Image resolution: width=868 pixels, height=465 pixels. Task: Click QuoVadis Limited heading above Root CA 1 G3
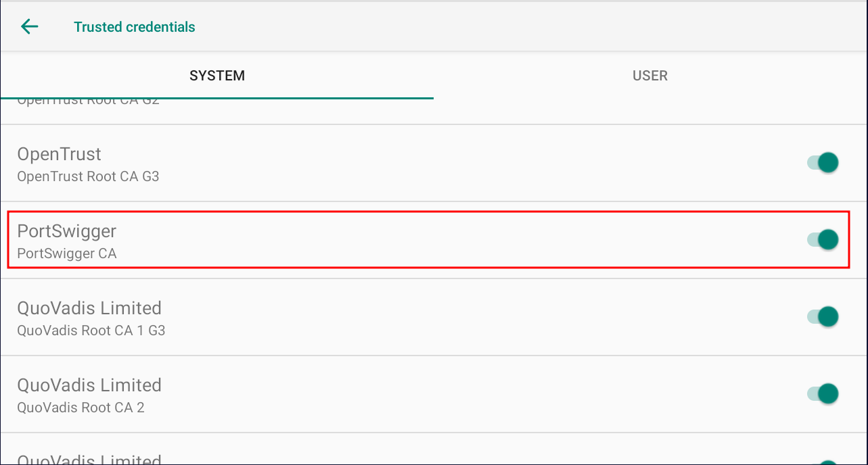coord(89,308)
